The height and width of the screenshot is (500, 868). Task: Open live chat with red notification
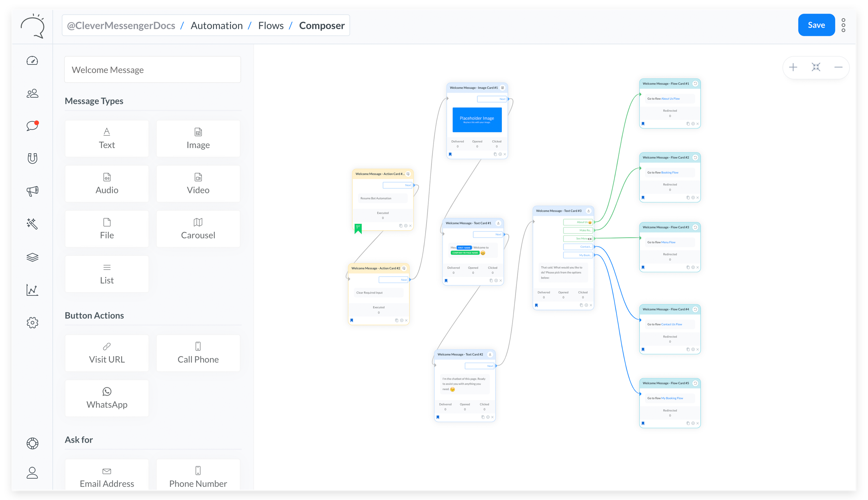(32, 126)
